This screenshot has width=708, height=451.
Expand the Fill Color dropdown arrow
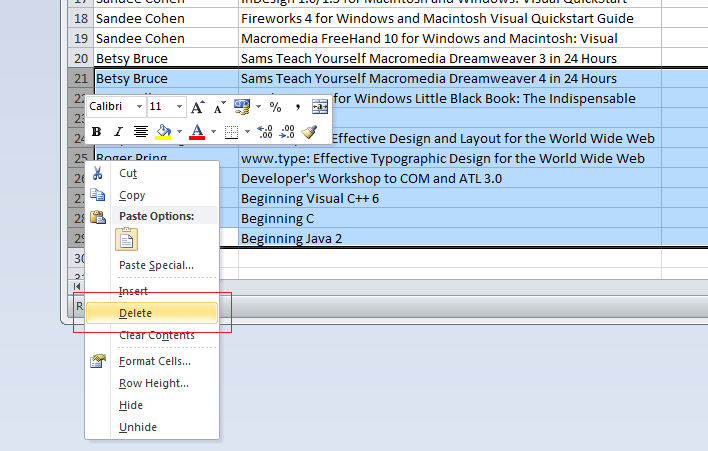(x=179, y=131)
